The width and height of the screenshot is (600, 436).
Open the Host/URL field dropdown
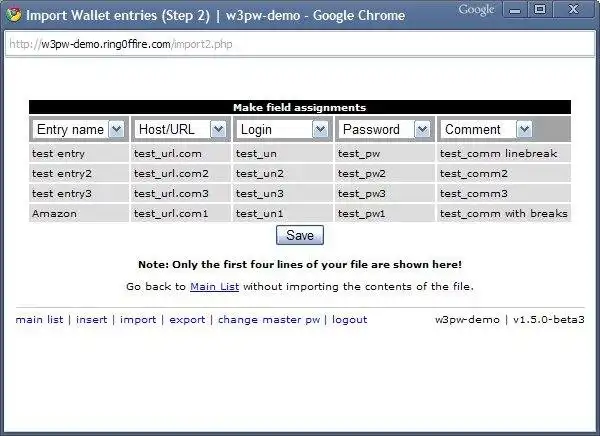point(181,129)
